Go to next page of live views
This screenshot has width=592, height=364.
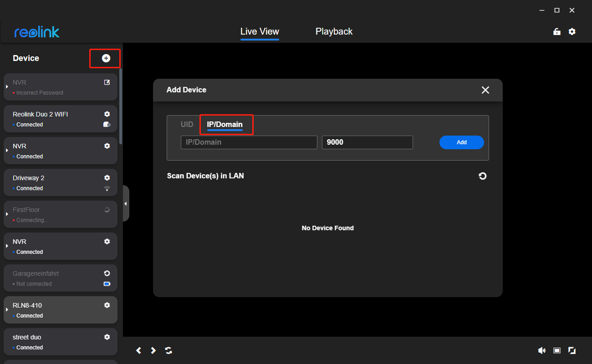click(153, 350)
